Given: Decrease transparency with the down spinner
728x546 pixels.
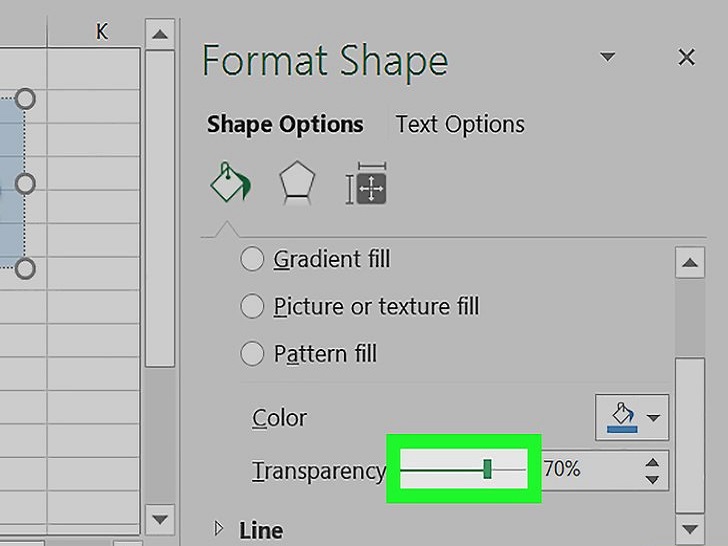Looking at the screenshot, I should pyautogui.click(x=652, y=480).
